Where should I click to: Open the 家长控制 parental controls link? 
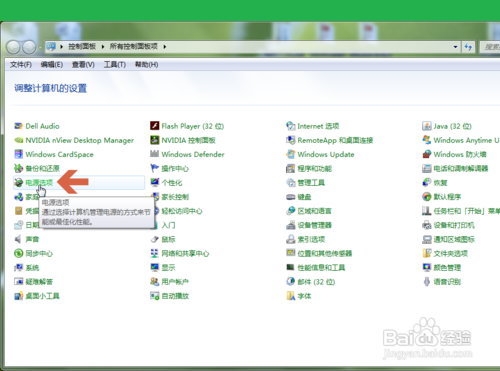175,197
